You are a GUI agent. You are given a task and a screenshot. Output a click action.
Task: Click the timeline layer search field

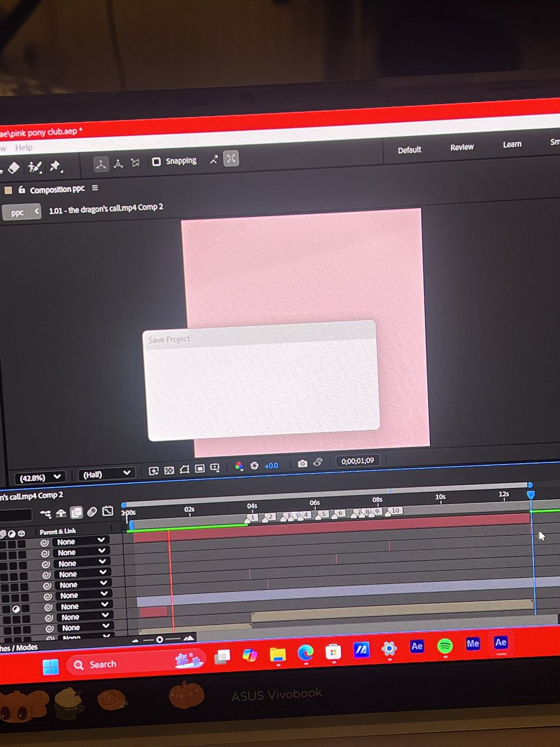[x=16, y=515]
